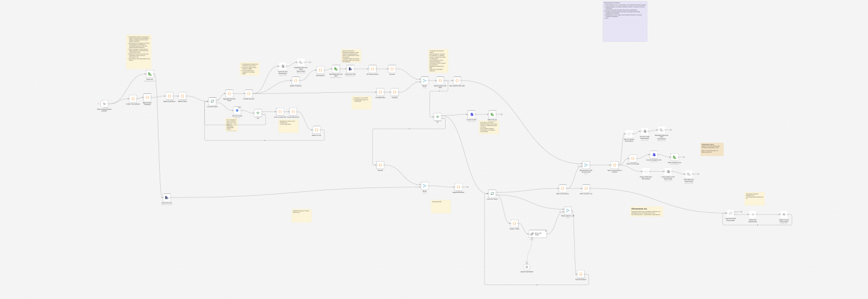
Task: Open the Reset accumulator code node
Action: coord(169,96)
